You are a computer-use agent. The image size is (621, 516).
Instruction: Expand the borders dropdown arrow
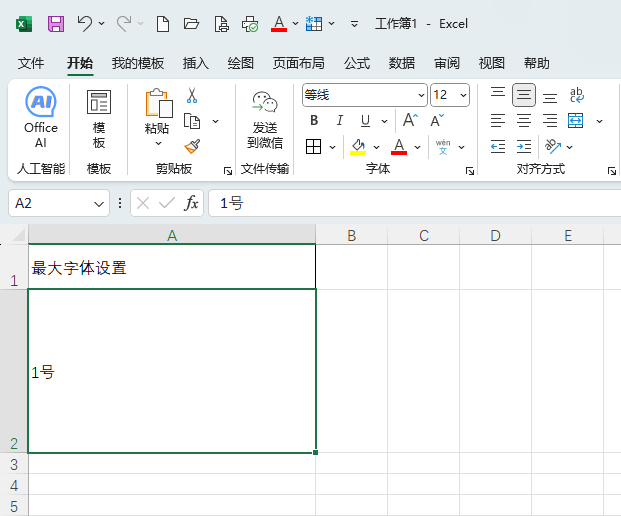pyautogui.click(x=332, y=147)
